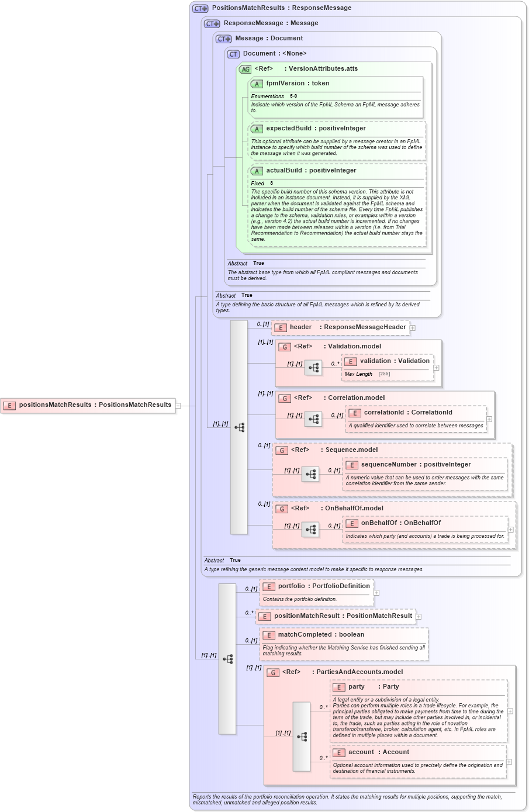Click the ': Correlation.model' reference label
The width and height of the screenshot is (529, 812).
coord(354,398)
